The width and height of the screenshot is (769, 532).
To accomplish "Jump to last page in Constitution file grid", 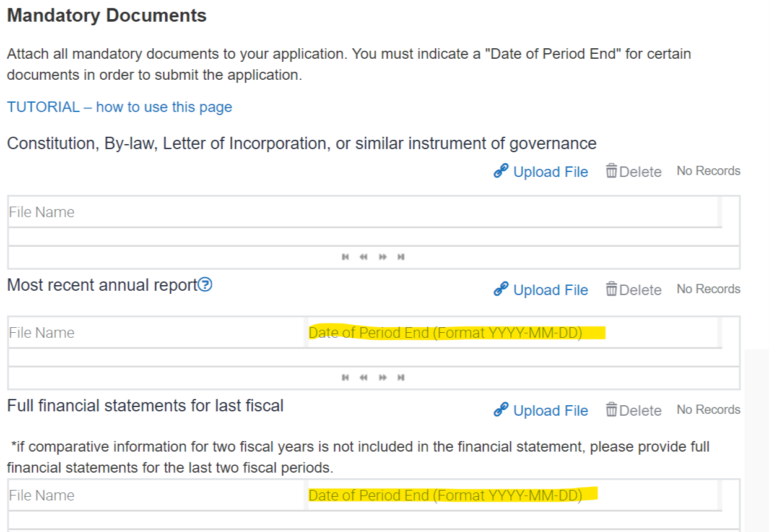I will pyautogui.click(x=401, y=257).
